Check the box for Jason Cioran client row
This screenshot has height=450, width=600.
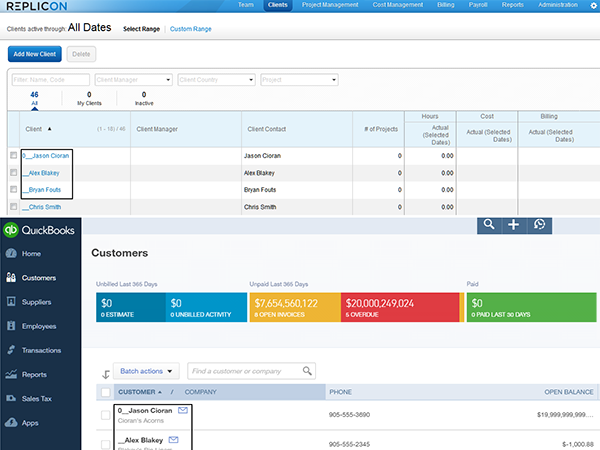[x=13, y=155]
